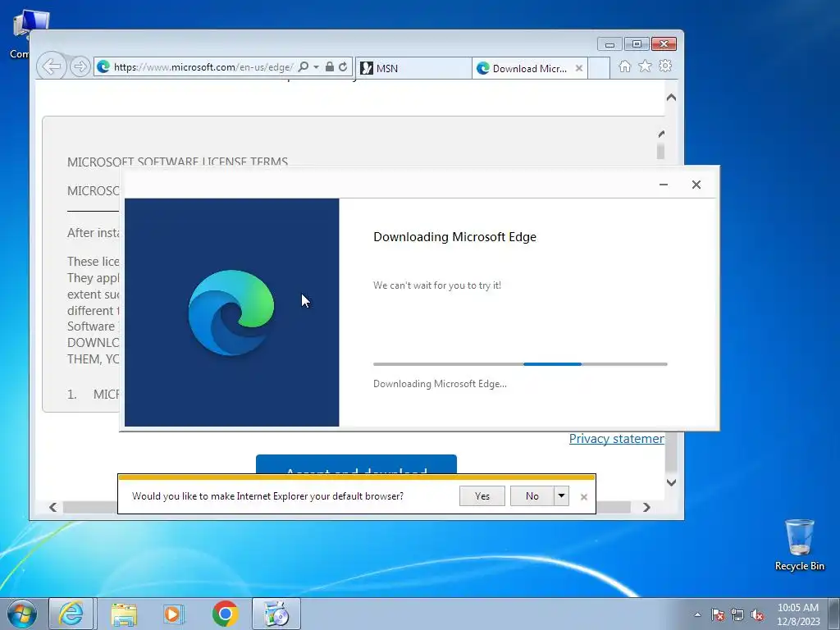The image size is (840, 630).
Task: Open a new tab in Internet Explorer
Action: coord(599,69)
